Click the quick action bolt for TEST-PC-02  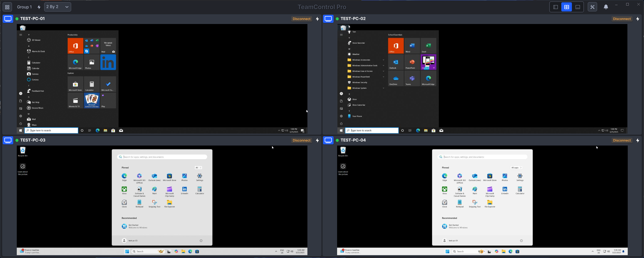click(638, 19)
